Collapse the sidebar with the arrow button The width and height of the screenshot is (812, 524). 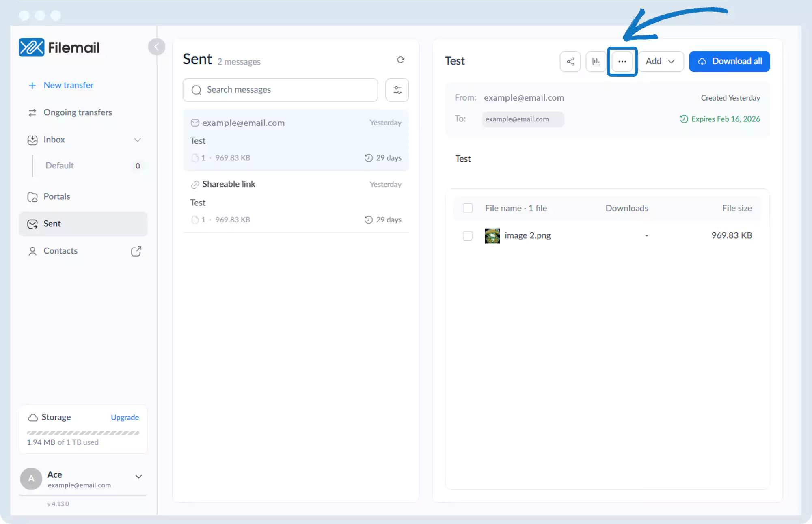pos(157,47)
